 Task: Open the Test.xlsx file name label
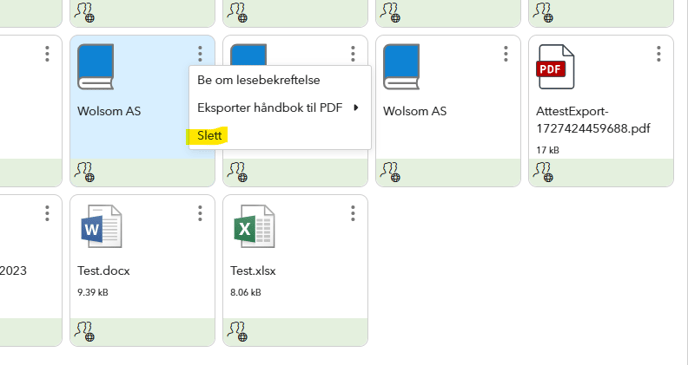(x=253, y=271)
